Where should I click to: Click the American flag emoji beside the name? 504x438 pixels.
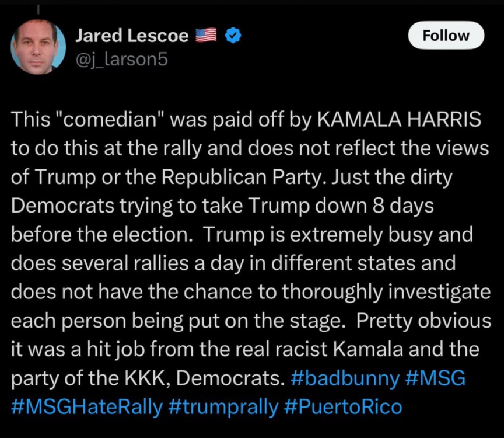pyautogui.click(x=205, y=36)
